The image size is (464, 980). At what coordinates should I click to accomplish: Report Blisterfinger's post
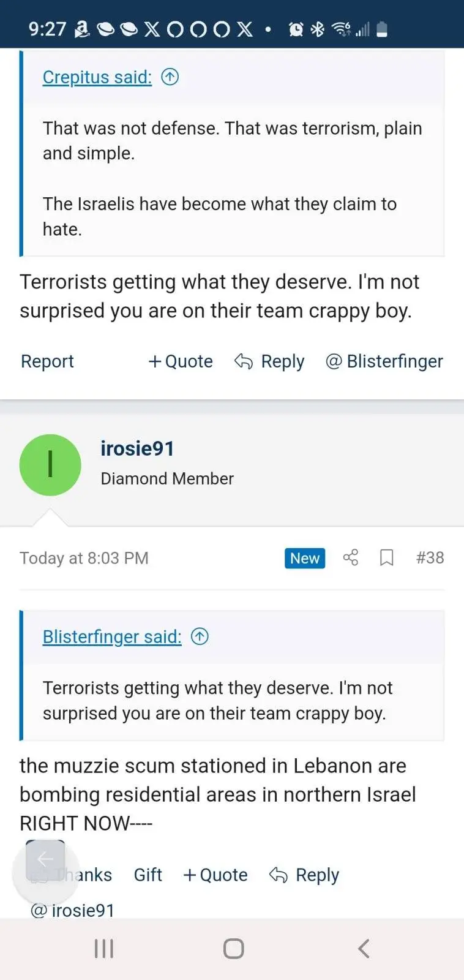(47, 361)
